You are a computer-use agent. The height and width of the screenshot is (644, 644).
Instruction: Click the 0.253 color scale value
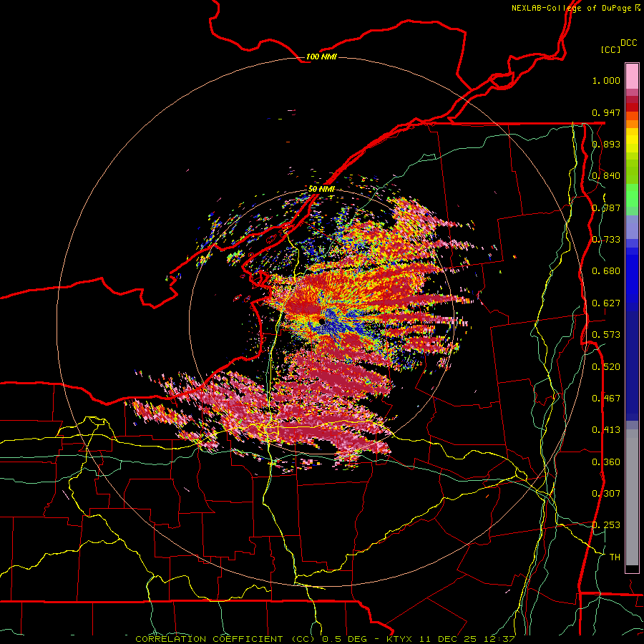(x=606, y=525)
